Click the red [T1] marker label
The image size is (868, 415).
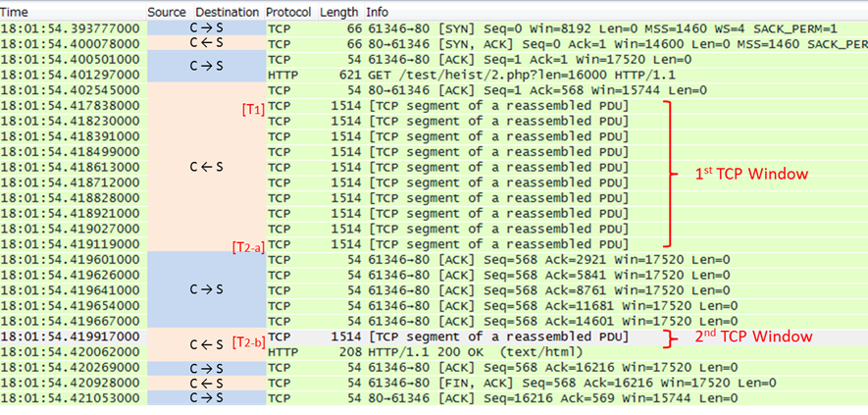pyautogui.click(x=252, y=106)
